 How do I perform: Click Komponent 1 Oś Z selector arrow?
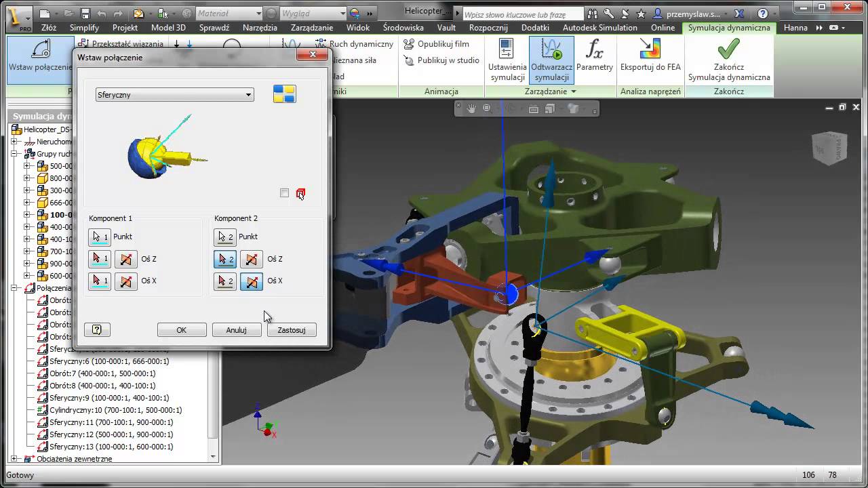99,259
